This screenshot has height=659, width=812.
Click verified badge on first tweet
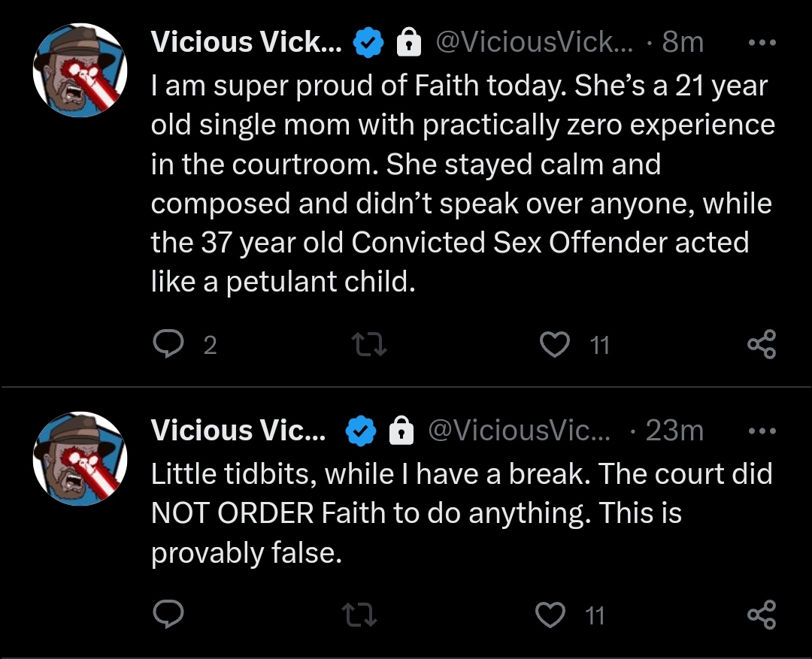(x=368, y=42)
